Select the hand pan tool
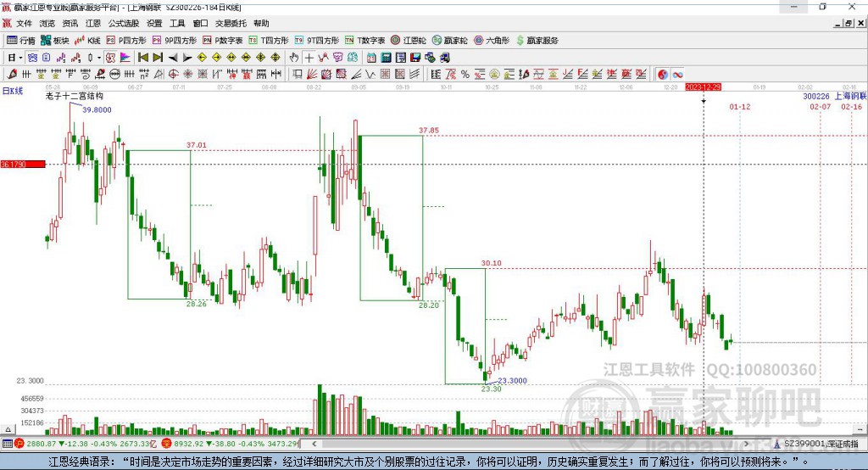Viewport: 868px width, 470px height. click(294, 58)
